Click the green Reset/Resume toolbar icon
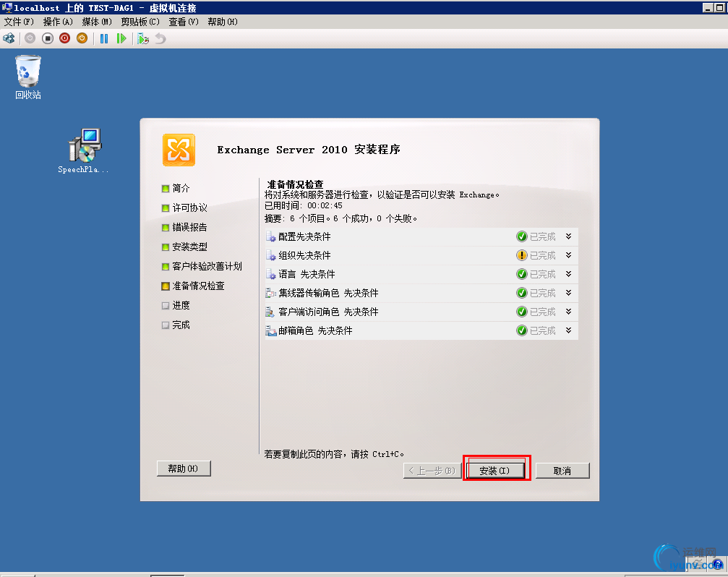This screenshot has height=577, width=728. pyautogui.click(x=121, y=38)
